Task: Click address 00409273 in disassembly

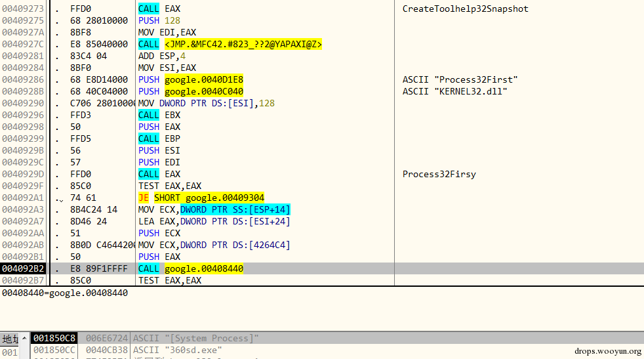Action: pyautogui.click(x=22, y=9)
